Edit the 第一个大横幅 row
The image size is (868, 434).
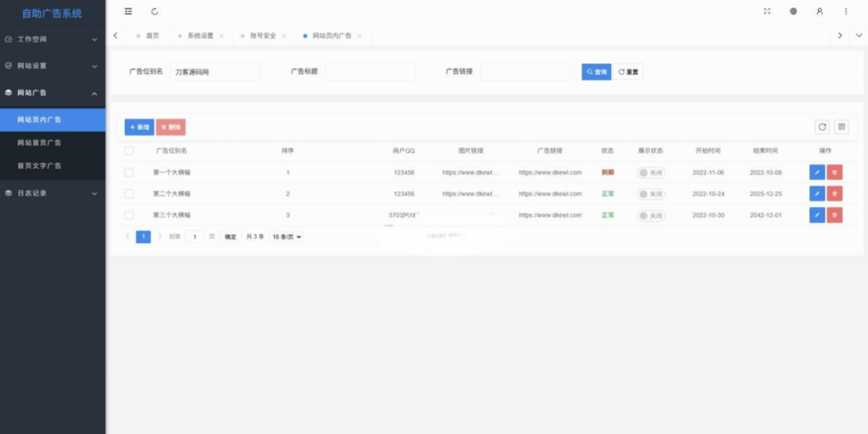point(817,172)
